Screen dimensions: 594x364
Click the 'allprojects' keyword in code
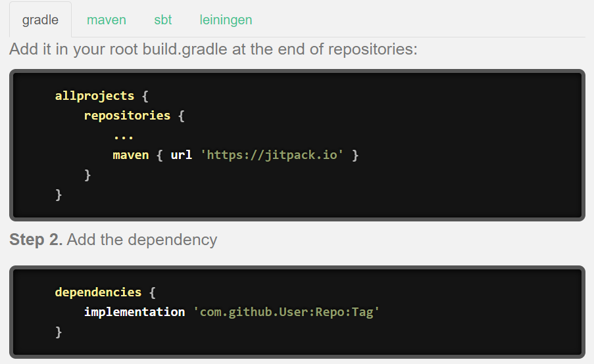tap(94, 96)
